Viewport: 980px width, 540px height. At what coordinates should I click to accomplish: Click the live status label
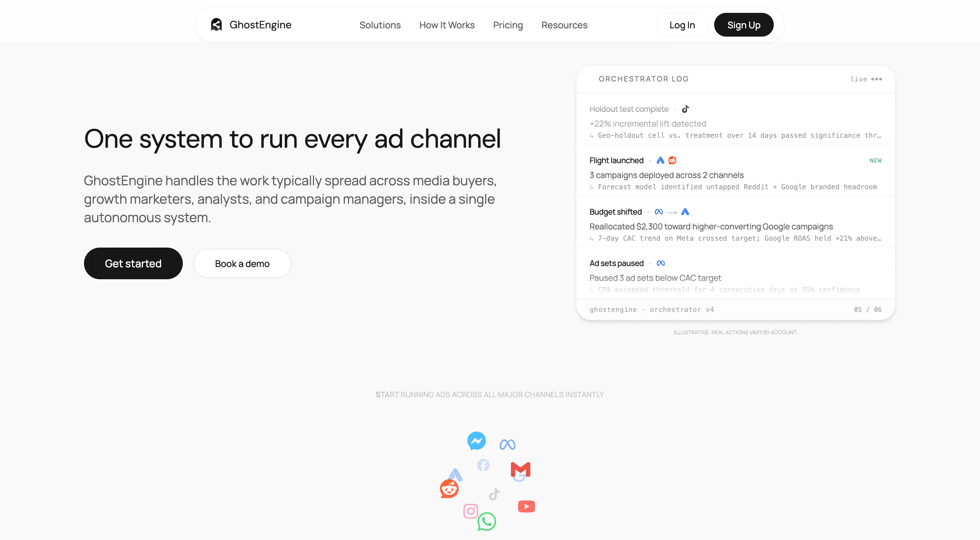[x=859, y=79]
